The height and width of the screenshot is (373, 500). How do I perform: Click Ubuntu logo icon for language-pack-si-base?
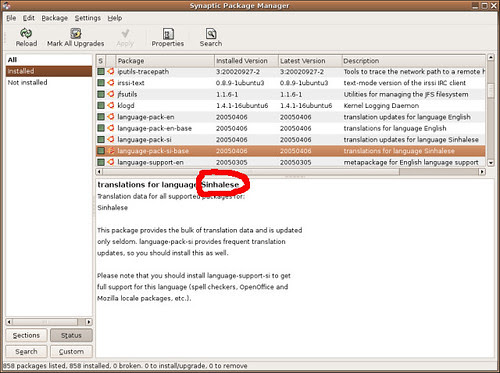[x=111, y=151]
